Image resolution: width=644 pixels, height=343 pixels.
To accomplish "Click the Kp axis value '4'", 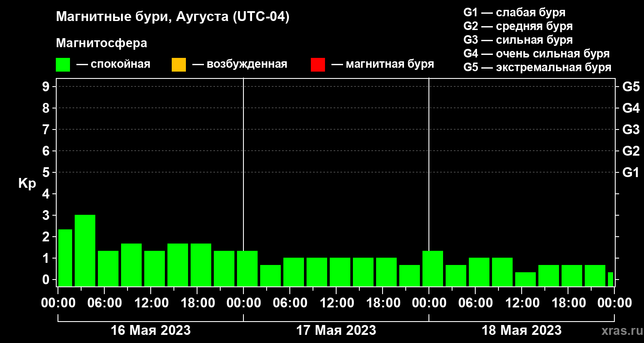I will (x=46, y=194).
